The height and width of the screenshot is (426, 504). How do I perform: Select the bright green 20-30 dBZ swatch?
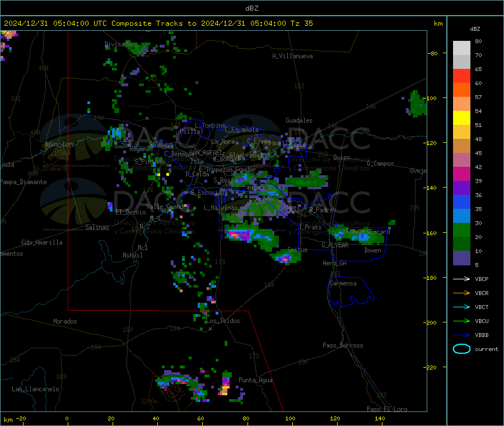point(461,230)
